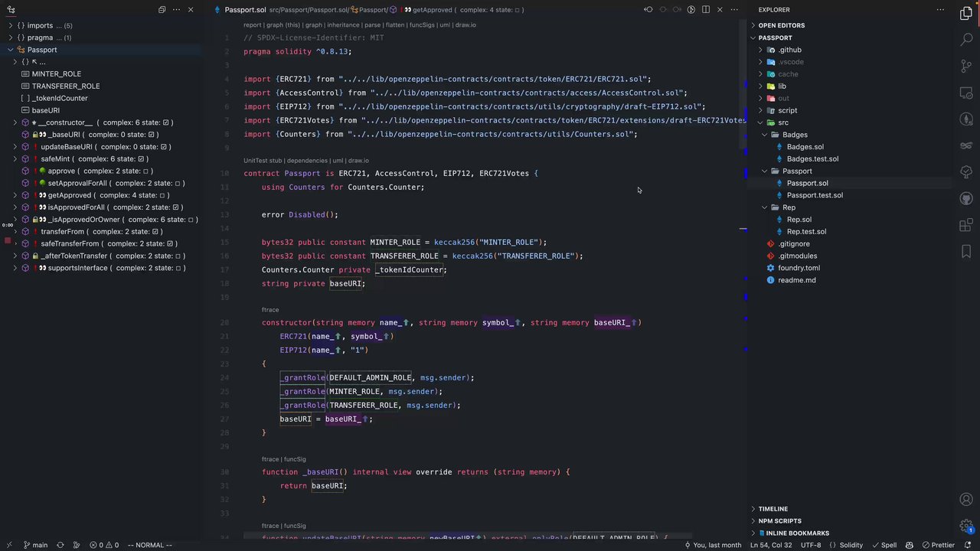Open the Source Control view icon
The height and width of the screenshot is (551, 980).
(x=966, y=67)
